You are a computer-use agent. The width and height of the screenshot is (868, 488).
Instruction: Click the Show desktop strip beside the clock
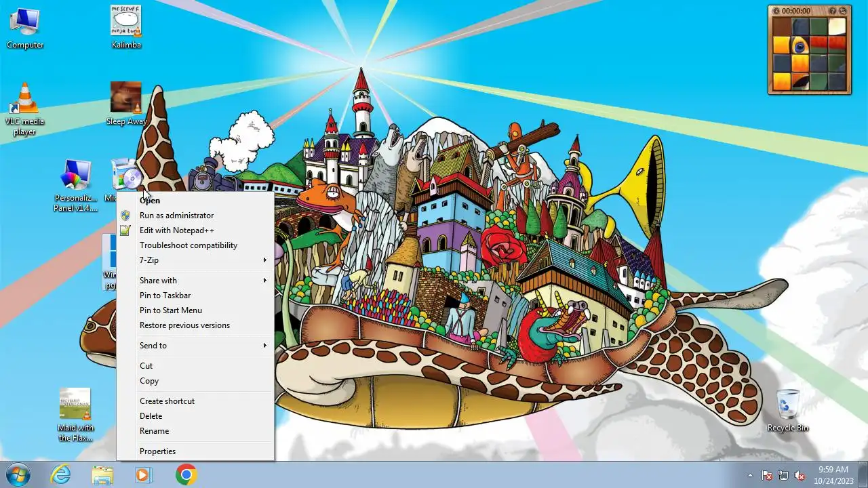[x=863, y=474]
